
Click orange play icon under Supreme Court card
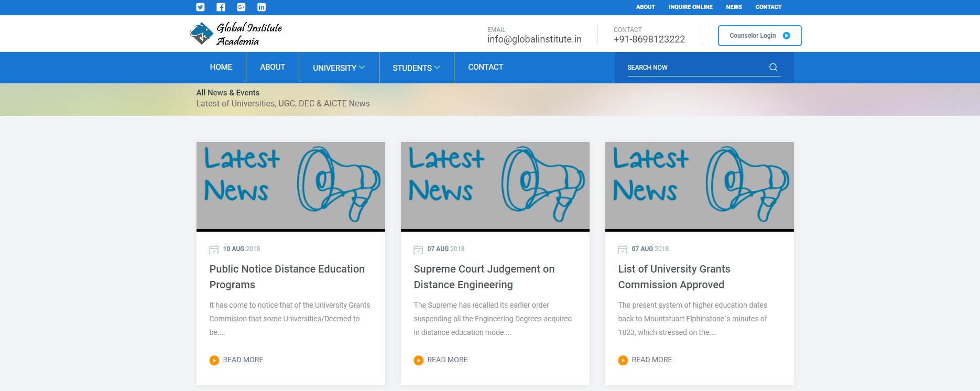click(x=418, y=360)
